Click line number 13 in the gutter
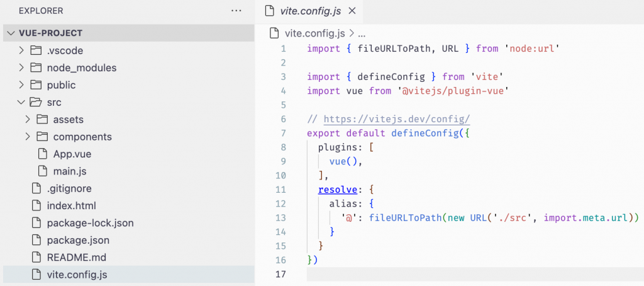 coord(281,218)
